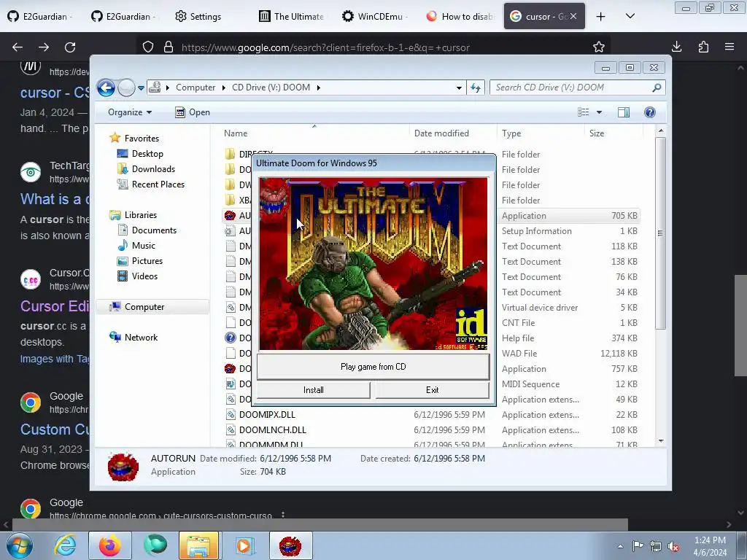
Task: Expand arrow after Computer in breadcrumb
Action: (x=223, y=87)
